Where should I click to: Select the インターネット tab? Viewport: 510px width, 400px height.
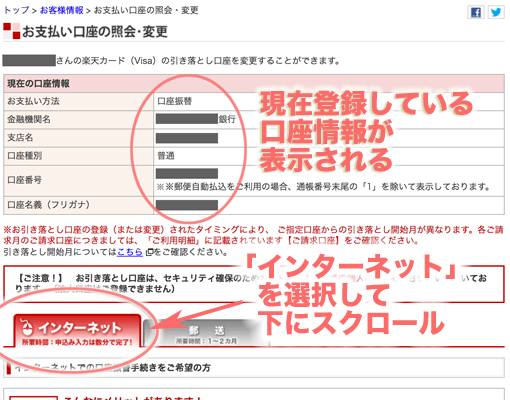[x=77, y=331]
